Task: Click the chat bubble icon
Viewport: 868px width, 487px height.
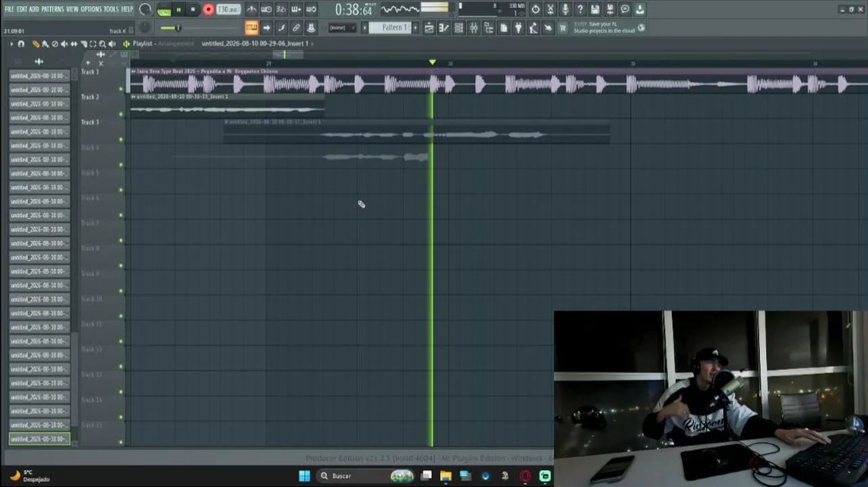Action: tap(625, 9)
